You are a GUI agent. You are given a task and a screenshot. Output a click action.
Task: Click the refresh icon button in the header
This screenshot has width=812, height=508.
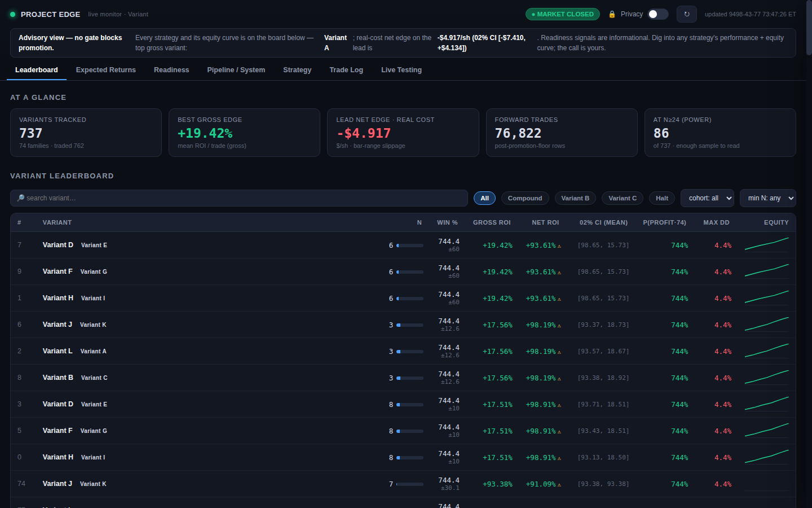[686, 14]
